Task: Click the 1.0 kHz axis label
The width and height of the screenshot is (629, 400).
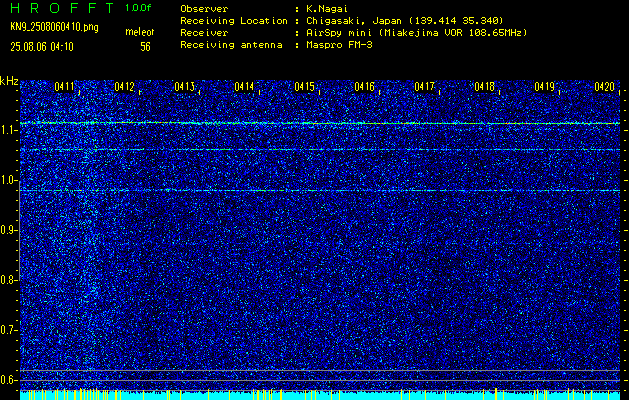Action: pyautogui.click(x=7, y=181)
